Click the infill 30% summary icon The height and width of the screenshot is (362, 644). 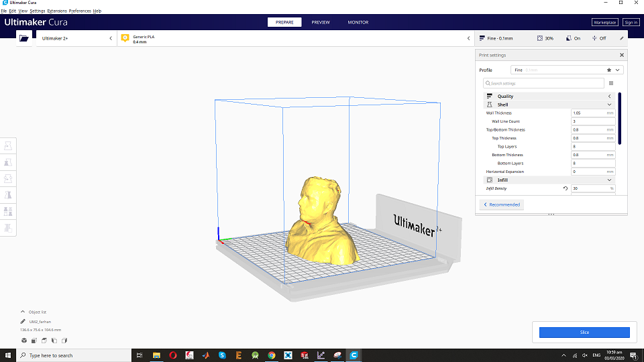(x=539, y=38)
